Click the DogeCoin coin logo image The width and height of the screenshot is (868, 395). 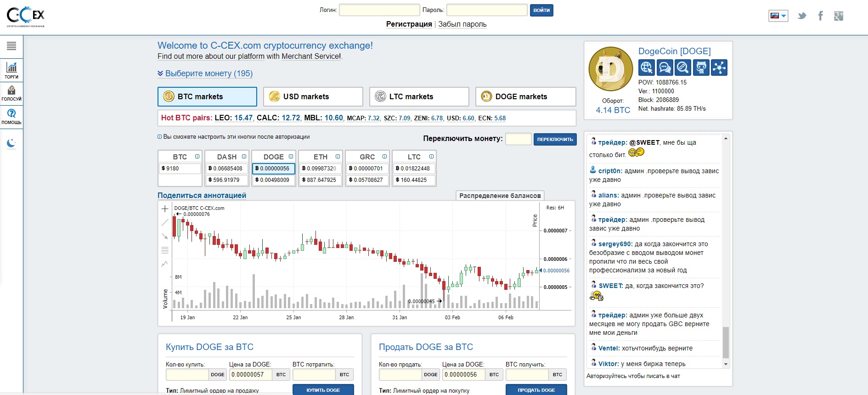(611, 69)
